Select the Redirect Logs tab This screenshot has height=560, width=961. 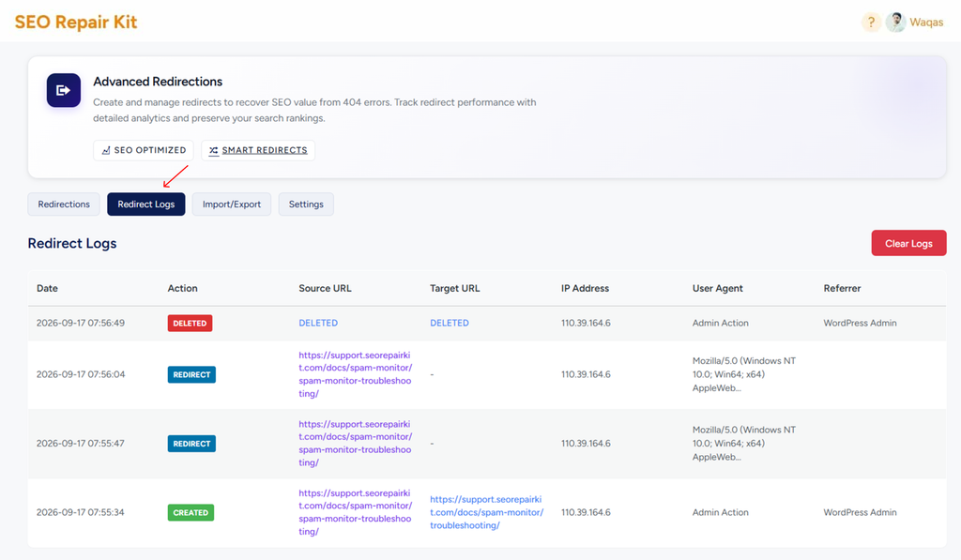145,204
